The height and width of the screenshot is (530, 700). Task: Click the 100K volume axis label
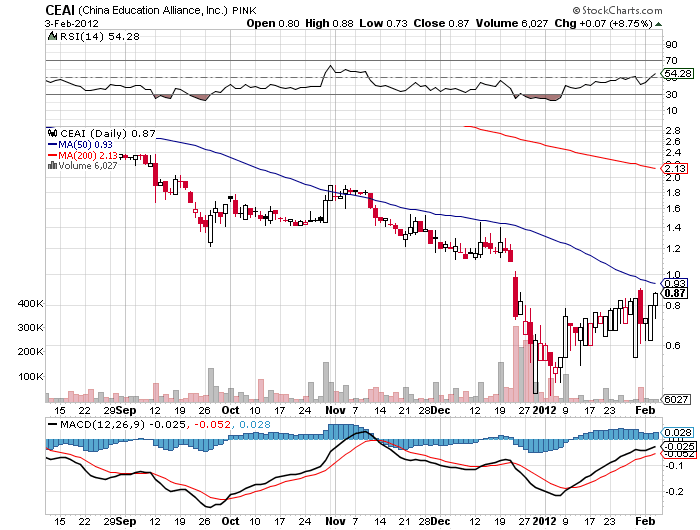tap(30, 376)
